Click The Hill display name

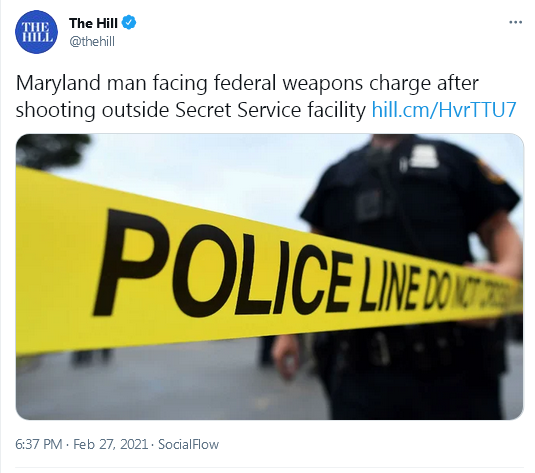tap(93, 23)
